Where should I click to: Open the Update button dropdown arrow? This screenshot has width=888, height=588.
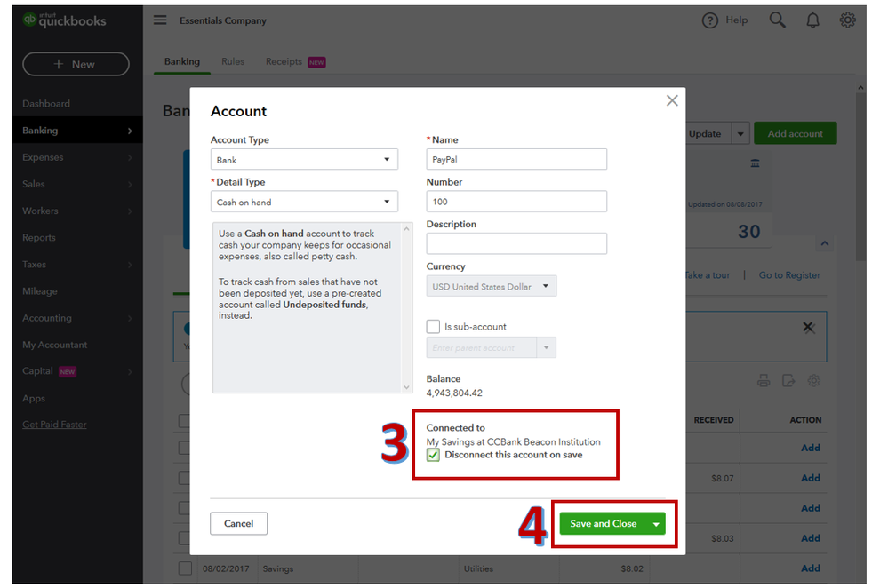click(740, 134)
